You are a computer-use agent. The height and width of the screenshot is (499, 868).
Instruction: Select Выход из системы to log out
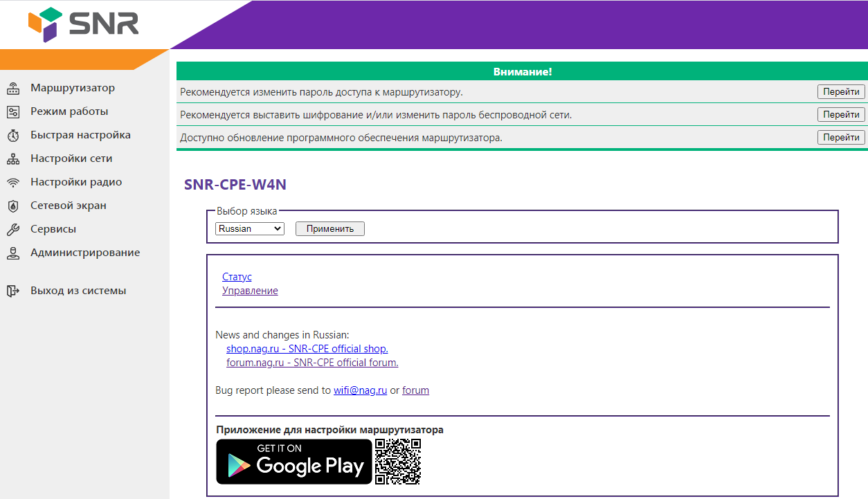[x=78, y=291]
